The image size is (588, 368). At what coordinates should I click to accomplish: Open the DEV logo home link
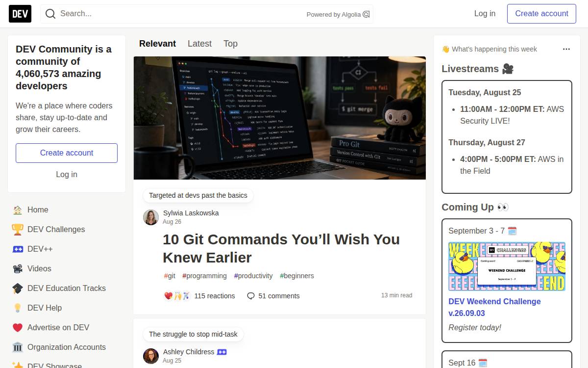(20, 14)
